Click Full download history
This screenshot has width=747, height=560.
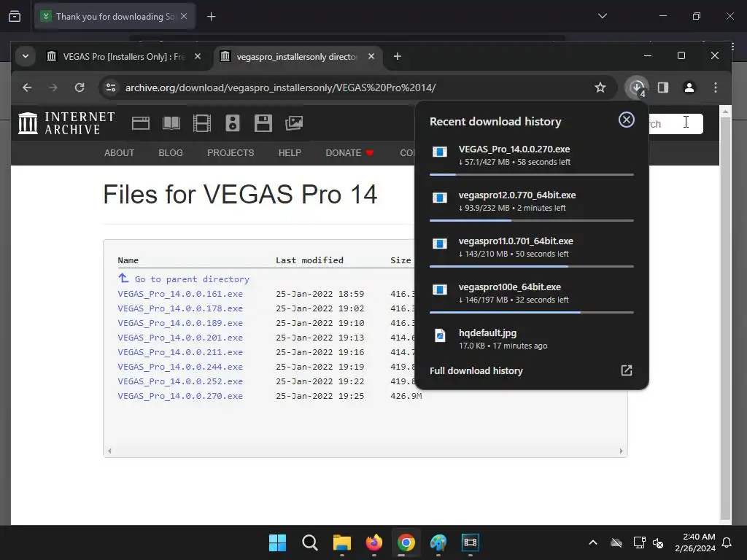[476, 370]
